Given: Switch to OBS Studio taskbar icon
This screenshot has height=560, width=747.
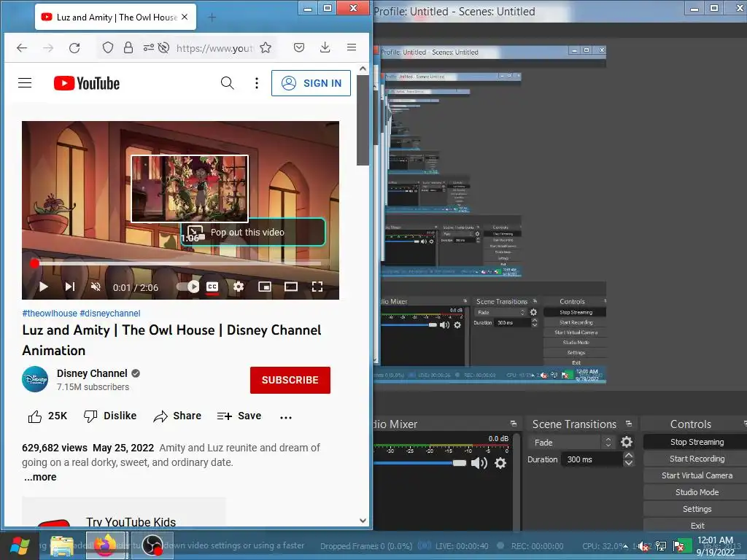Looking at the screenshot, I should pyautogui.click(x=152, y=545).
